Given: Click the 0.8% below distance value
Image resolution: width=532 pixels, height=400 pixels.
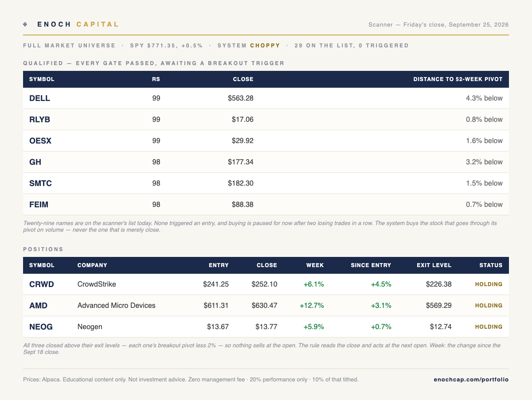Looking at the screenshot, I should click(x=484, y=120).
